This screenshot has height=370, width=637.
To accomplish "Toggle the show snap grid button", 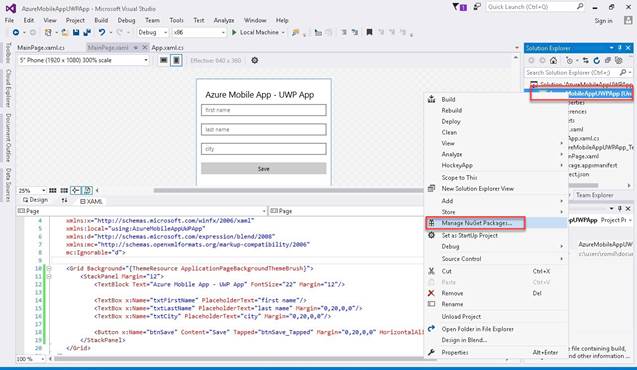I will [x=53, y=190].
